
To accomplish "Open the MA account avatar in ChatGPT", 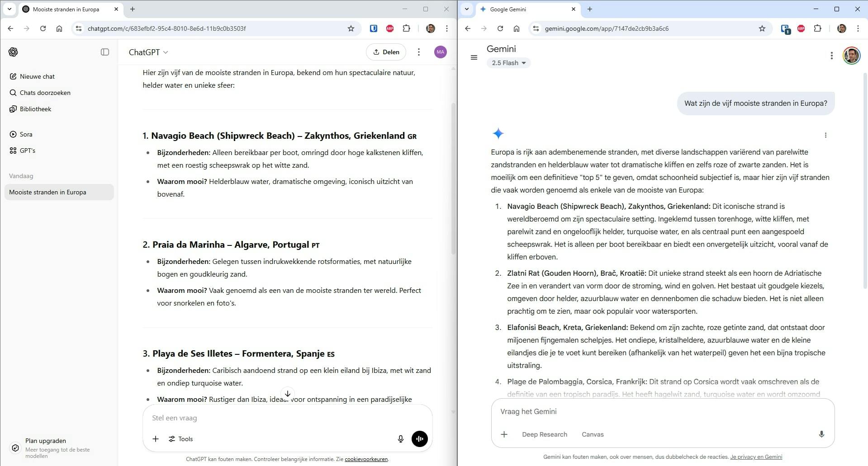I will [x=441, y=52].
